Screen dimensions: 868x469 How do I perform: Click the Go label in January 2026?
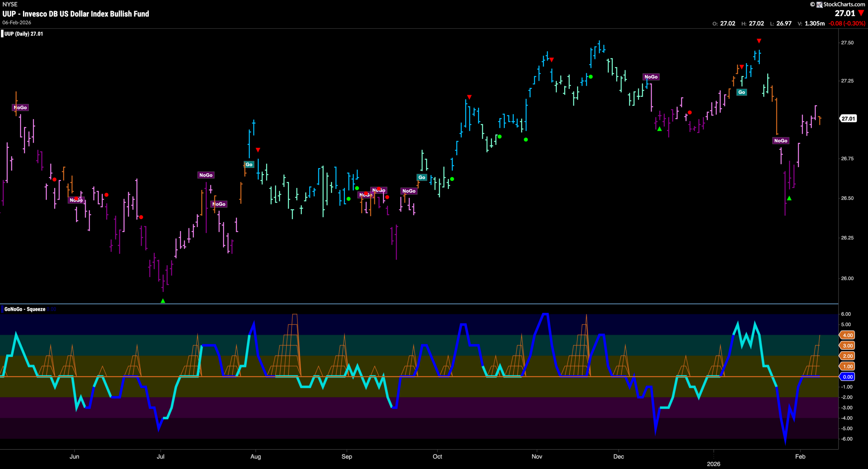742,92
